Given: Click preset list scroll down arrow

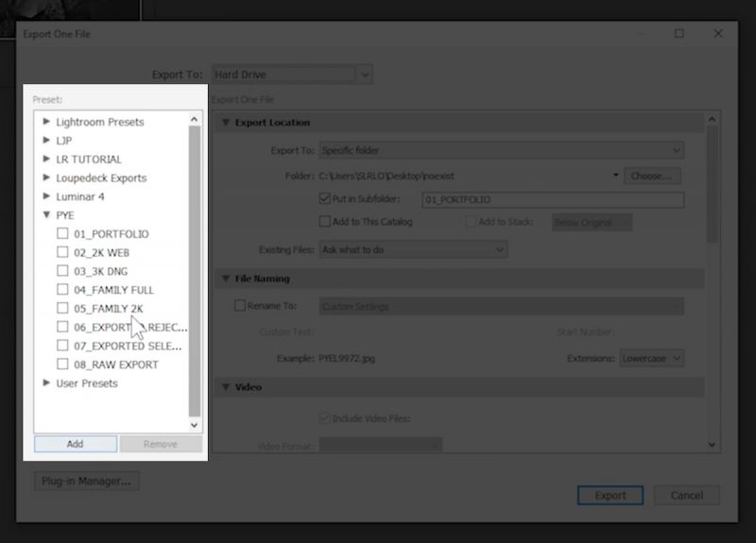Looking at the screenshot, I should coord(194,425).
